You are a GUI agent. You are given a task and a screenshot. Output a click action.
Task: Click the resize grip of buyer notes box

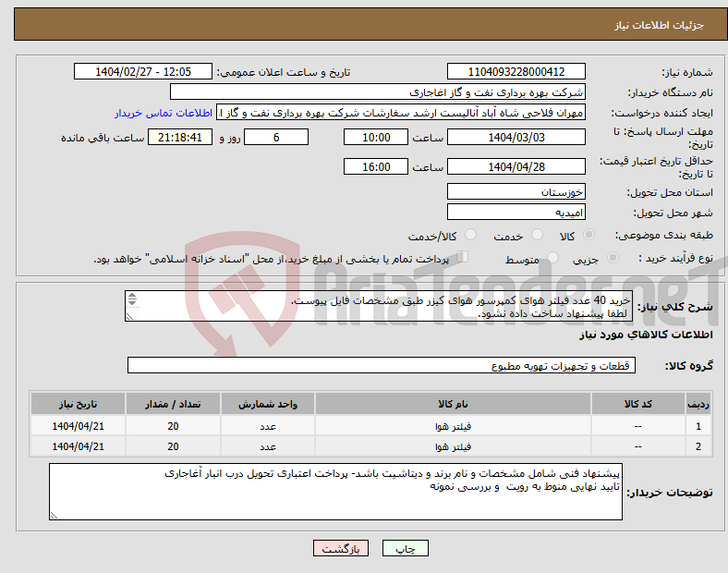pyautogui.click(x=54, y=515)
